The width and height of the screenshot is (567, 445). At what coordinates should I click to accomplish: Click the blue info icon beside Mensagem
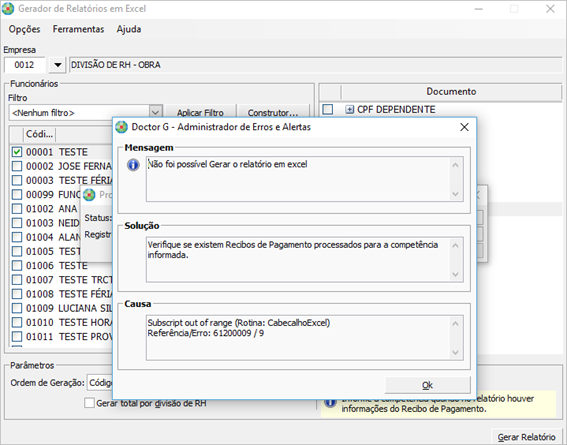(x=133, y=165)
